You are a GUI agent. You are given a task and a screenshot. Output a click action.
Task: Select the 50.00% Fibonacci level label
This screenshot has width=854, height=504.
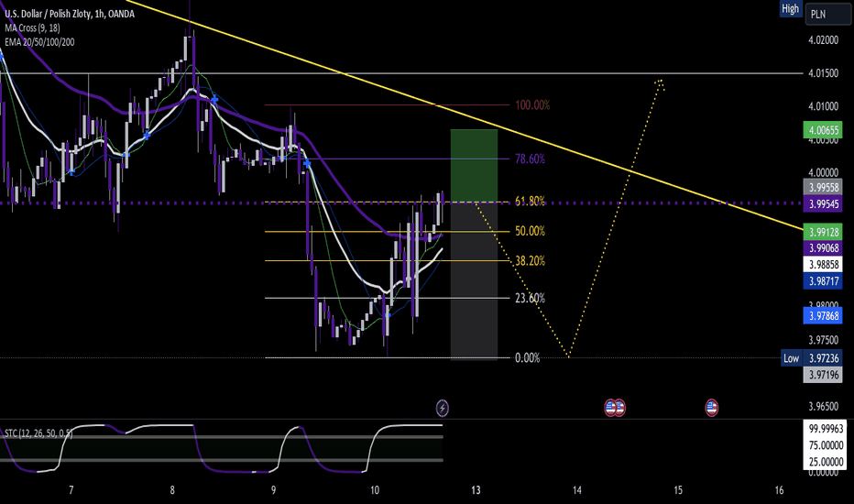click(530, 231)
